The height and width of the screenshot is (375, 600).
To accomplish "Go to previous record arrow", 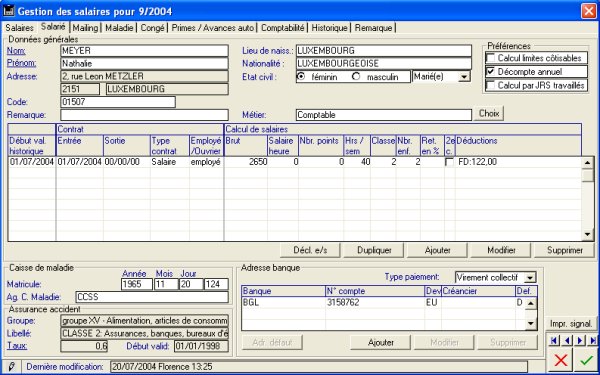I will [568, 340].
